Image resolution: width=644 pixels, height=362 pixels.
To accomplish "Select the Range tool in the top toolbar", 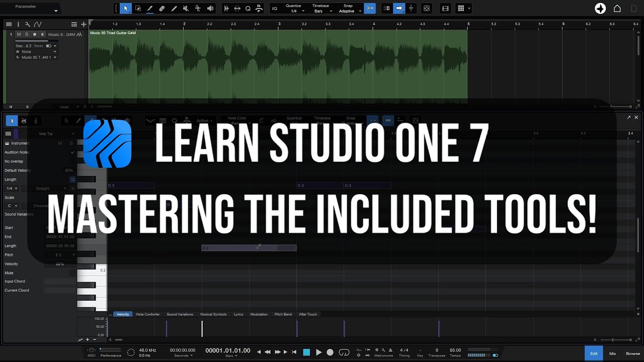I will pyautogui.click(x=138, y=8).
